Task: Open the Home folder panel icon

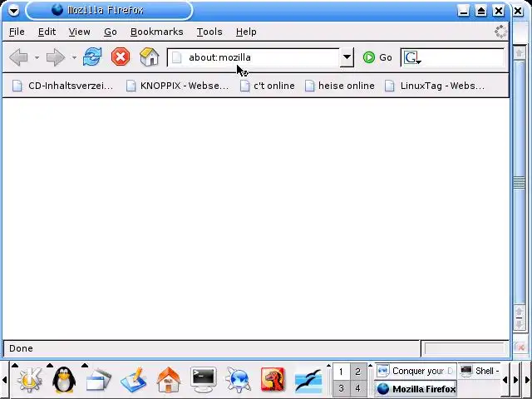Action: pyautogui.click(x=169, y=379)
